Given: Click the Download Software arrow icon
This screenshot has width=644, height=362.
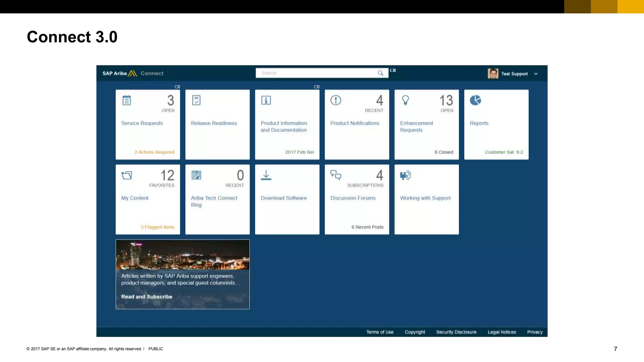Looking at the screenshot, I should pyautogui.click(x=266, y=175).
